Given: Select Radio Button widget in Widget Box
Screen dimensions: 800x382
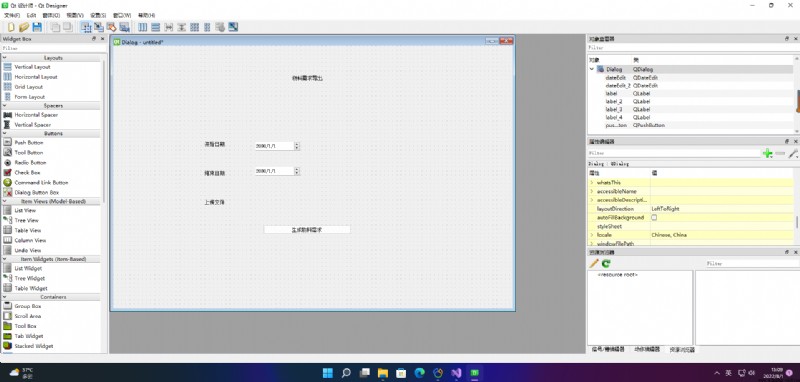Looking at the screenshot, I should coord(30,163).
